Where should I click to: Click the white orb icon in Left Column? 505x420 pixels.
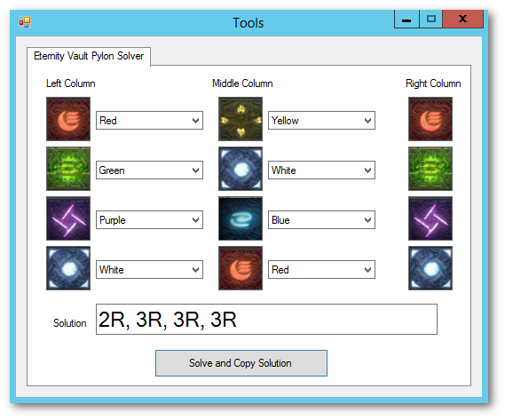click(68, 268)
